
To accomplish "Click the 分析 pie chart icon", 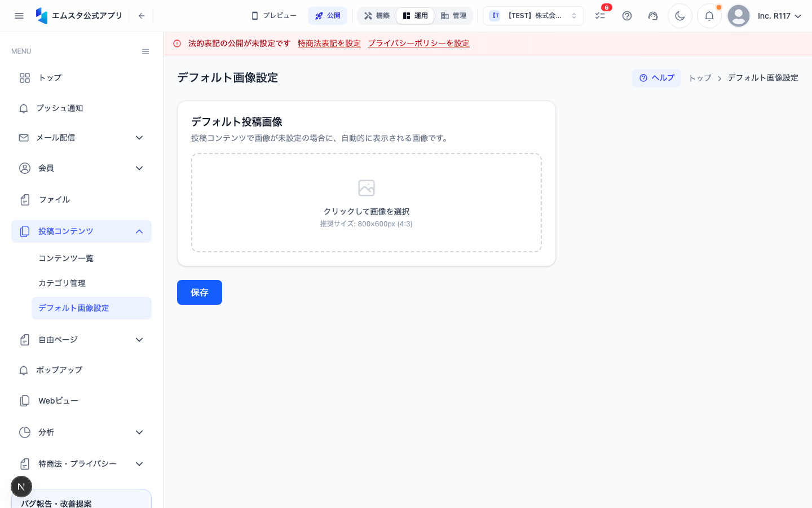I will (25, 432).
